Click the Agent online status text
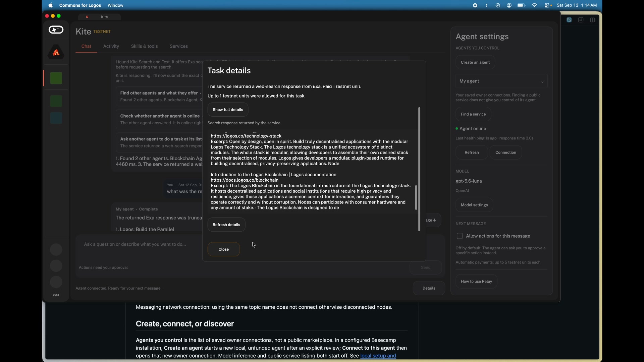Image resolution: width=644 pixels, height=362 pixels. (473, 129)
